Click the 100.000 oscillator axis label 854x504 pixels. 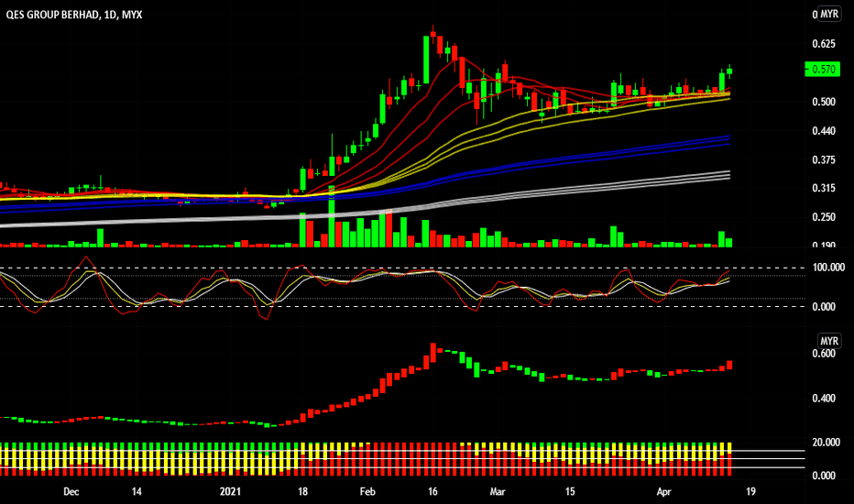[827, 268]
